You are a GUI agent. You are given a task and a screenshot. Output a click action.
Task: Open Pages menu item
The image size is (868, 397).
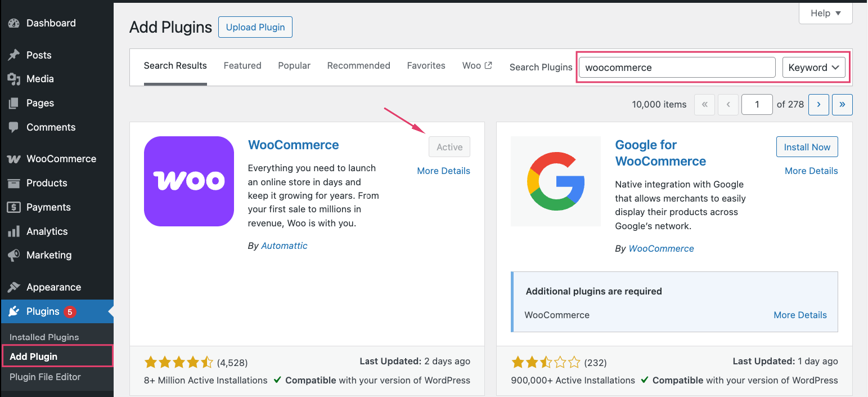(x=57, y=103)
